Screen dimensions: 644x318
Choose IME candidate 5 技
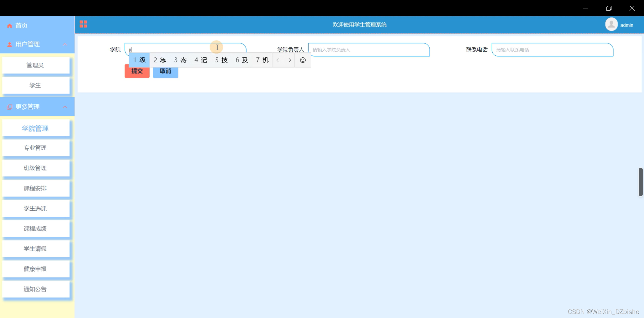[x=221, y=60]
